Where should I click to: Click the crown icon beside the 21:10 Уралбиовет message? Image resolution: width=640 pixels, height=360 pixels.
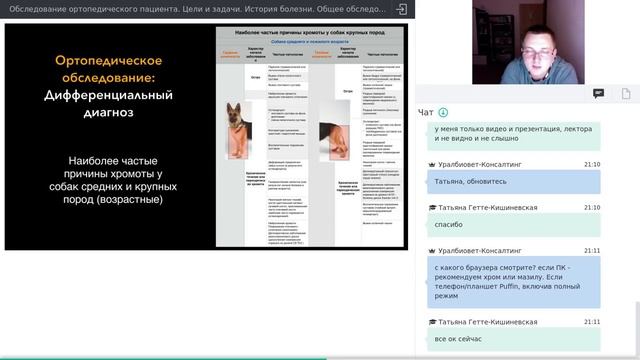pyautogui.click(x=432, y=164)
